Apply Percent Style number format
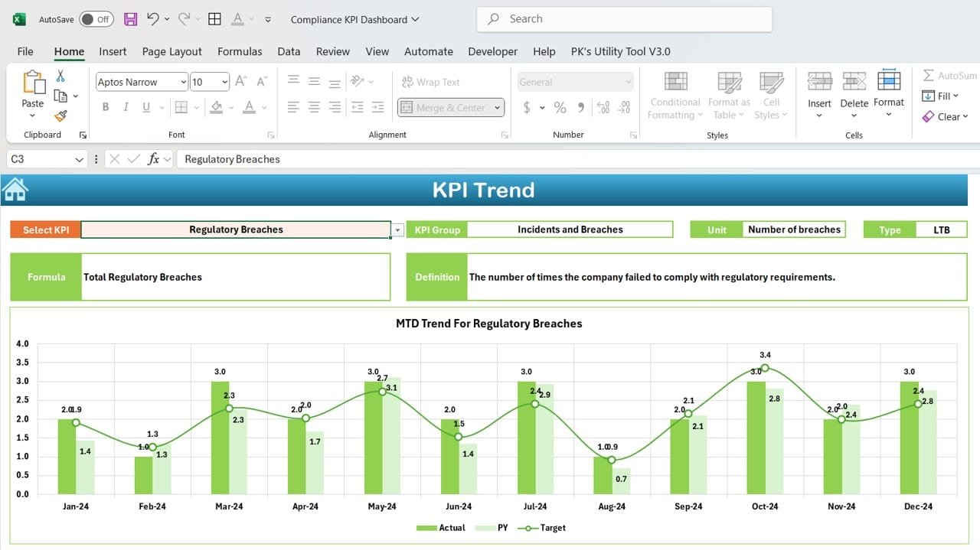 coord(560,107)
